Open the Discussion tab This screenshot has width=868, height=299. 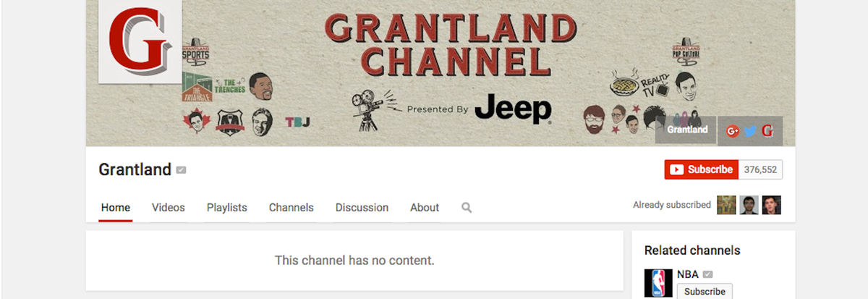(x=362, y=208)
